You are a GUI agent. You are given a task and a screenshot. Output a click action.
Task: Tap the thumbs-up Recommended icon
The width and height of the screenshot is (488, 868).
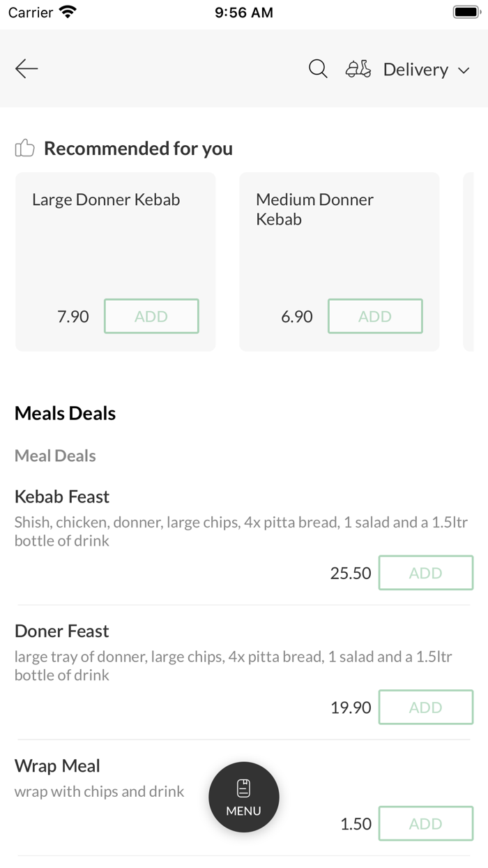pyautogui.click(x=24, y=148)
